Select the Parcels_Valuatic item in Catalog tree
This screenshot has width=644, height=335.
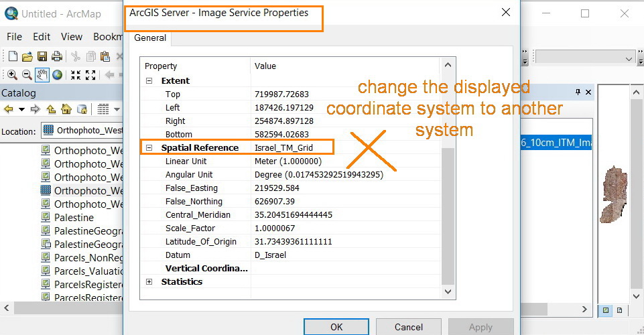pyautogui.click(x=88, y=271)
